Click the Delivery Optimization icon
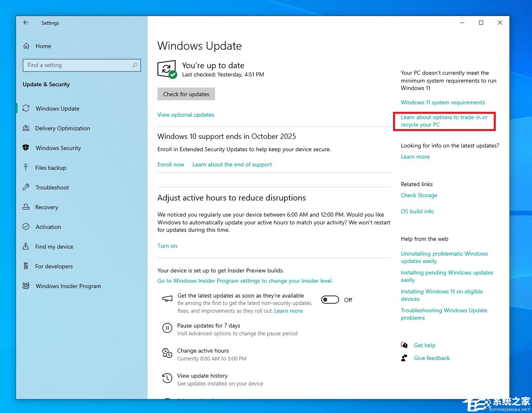532x413 pixels. pyautogui.click(x=26, y=128)
